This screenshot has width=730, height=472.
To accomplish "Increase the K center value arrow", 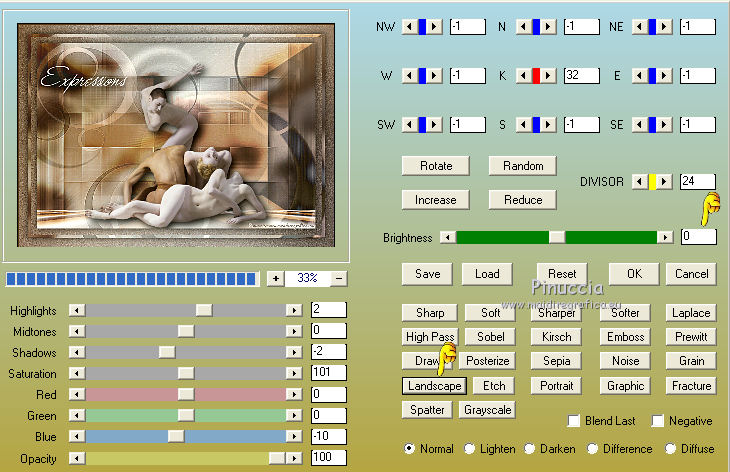I will point(548,75).
